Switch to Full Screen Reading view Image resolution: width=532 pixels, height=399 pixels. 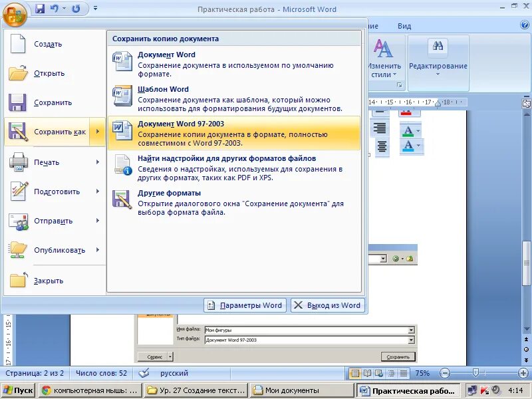367,374
